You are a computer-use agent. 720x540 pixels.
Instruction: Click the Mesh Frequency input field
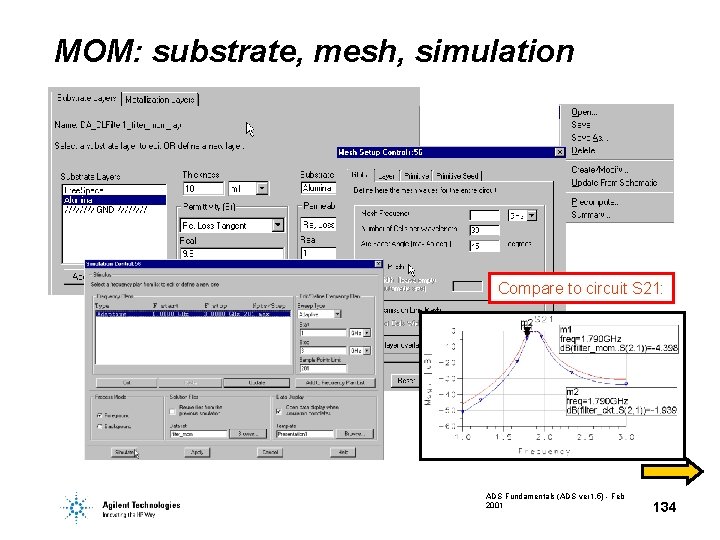(x=484, y=215)
